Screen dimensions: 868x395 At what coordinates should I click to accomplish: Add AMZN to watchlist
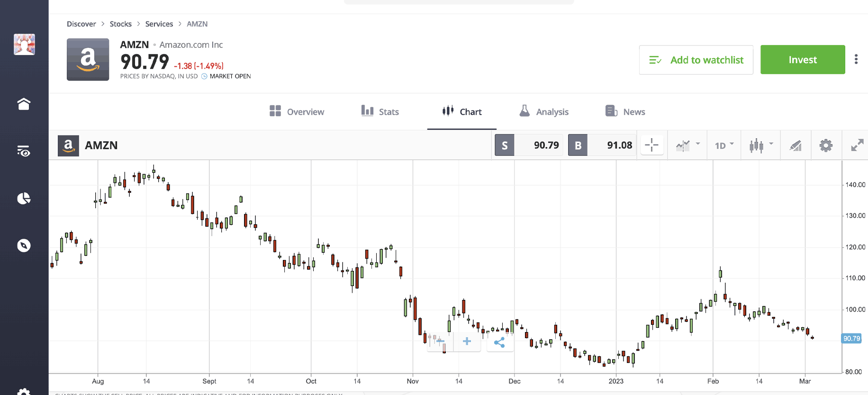696,60
